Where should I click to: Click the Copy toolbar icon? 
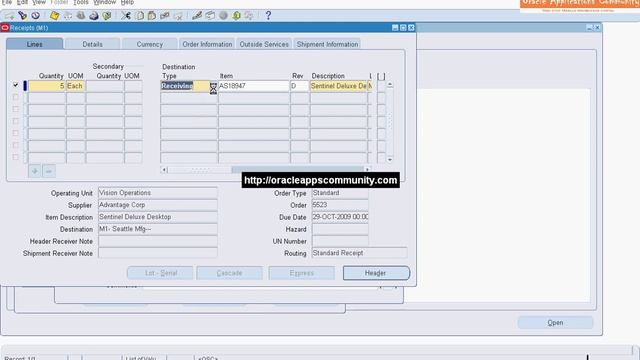click(x=140, y=16)
